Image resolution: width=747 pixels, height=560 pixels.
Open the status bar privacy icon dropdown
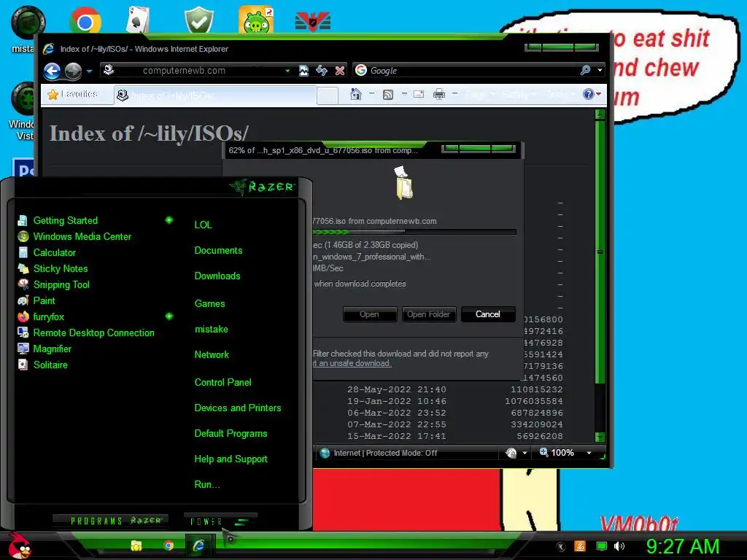pos(525,453)
